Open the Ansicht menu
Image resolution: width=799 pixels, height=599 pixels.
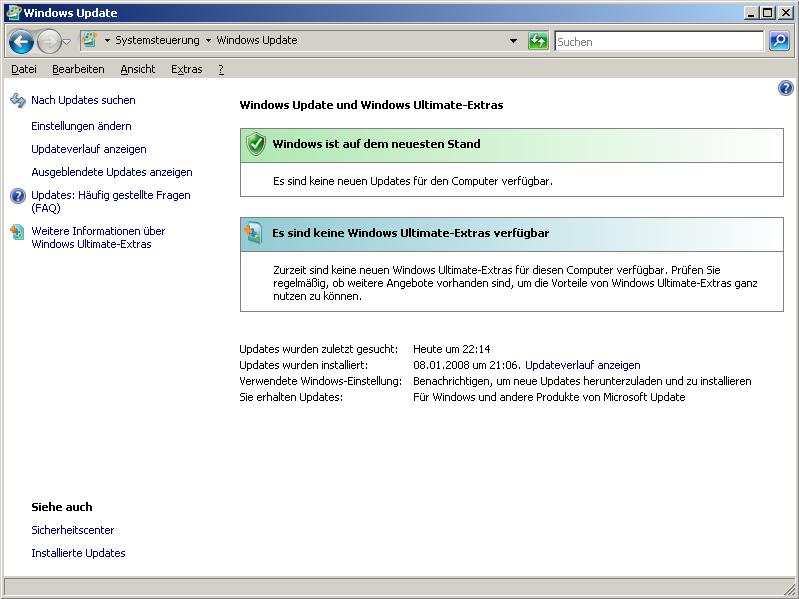(138, 69)
